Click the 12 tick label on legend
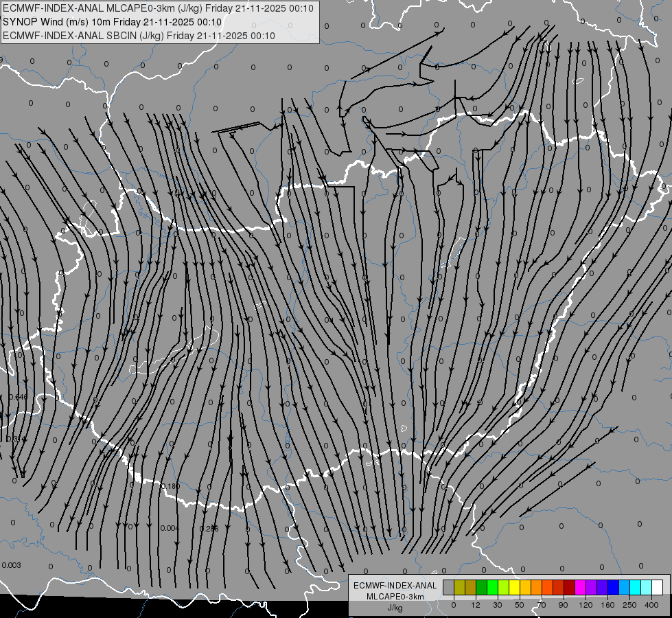 [x=476, y=605]
